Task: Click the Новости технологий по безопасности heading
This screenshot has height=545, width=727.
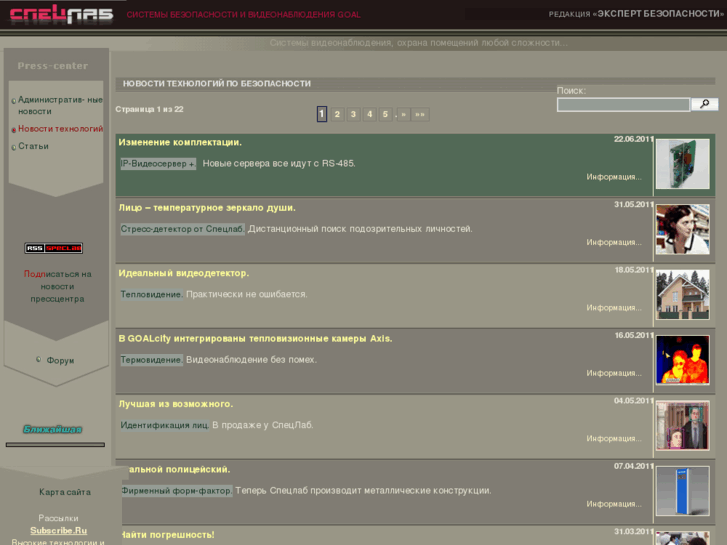Action: [217, 83]
